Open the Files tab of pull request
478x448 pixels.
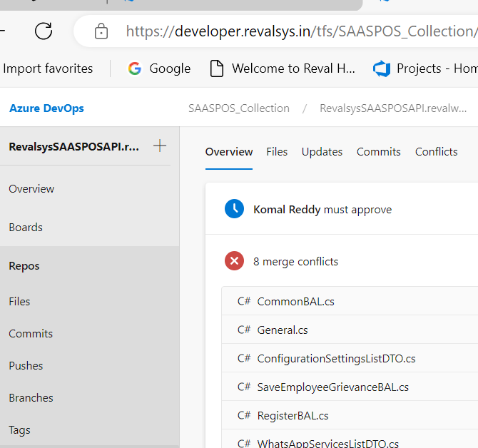[277, 151]
